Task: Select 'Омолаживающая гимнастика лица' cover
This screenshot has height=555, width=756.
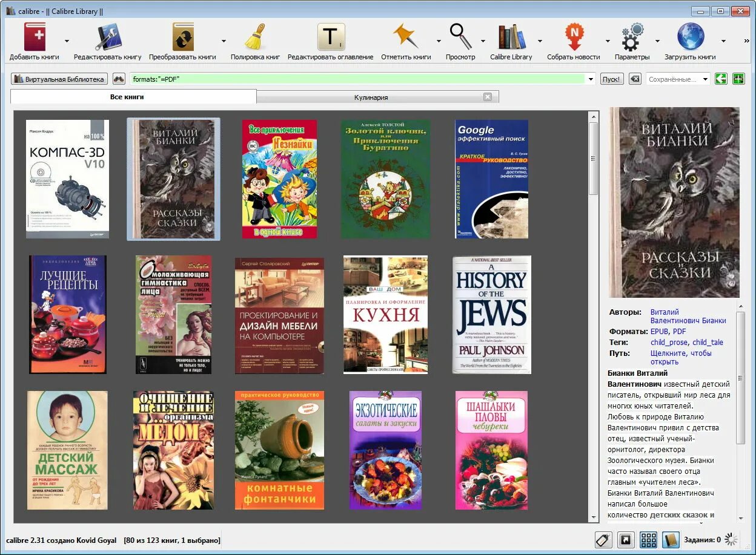Action: coord(173,315)
